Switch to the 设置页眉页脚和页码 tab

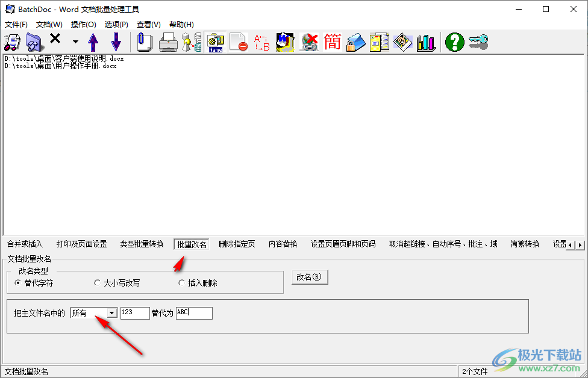click(x=343, y=244)
